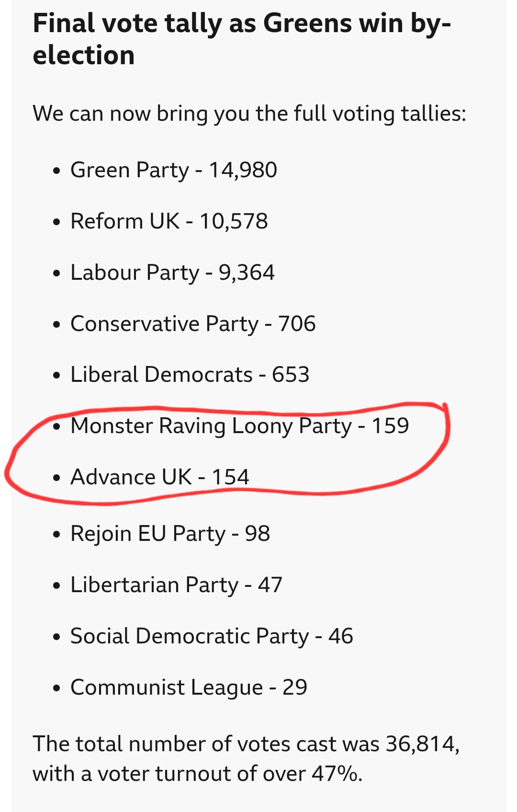Select the Green Party result line

click(173, 171)
